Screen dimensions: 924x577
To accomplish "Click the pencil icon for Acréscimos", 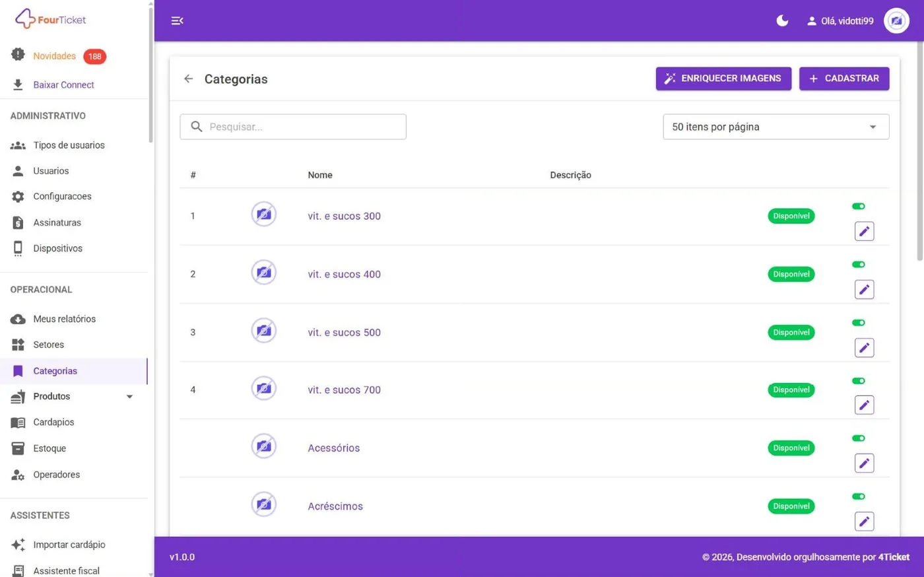I will 864,521.
